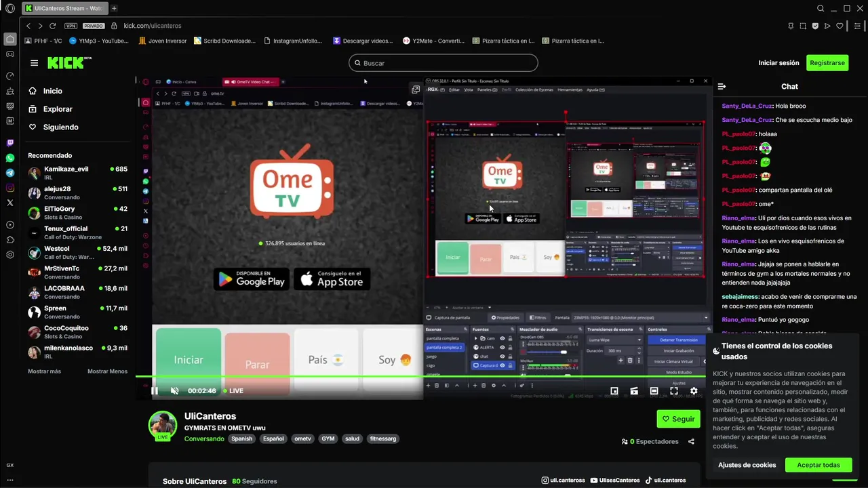The height and width of the screenshot is (488, 868).
Task: Click the kick.com address bar URL
Action: coord(153,26)
